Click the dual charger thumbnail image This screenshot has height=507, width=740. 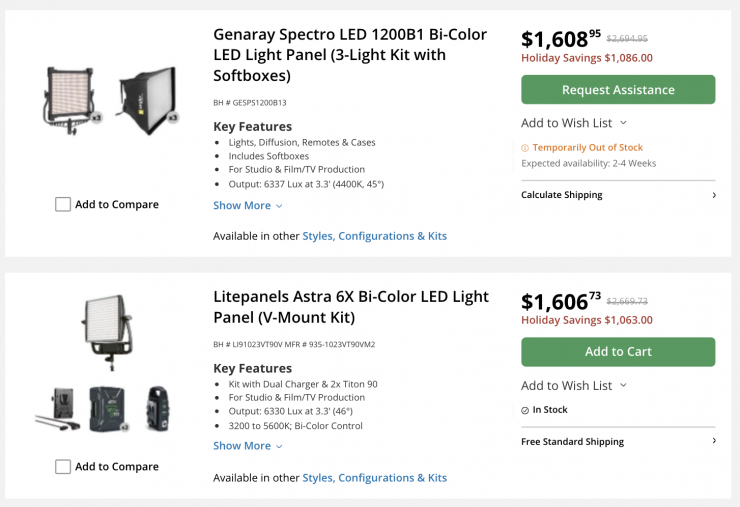tap(155, 408)
